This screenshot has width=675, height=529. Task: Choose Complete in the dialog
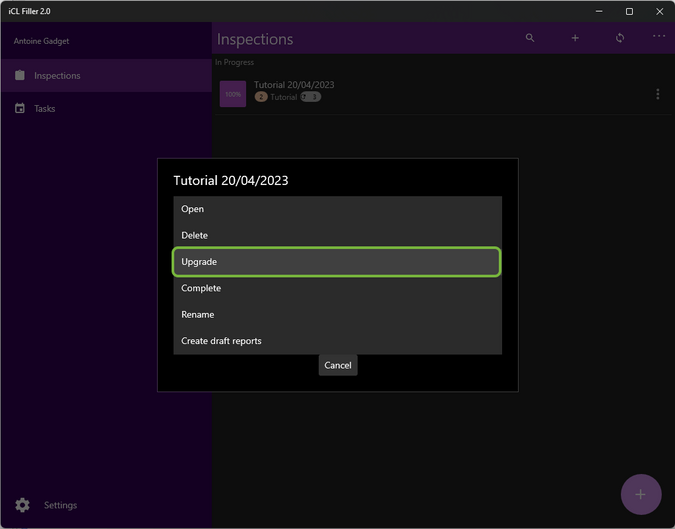(x=338, y=288)
